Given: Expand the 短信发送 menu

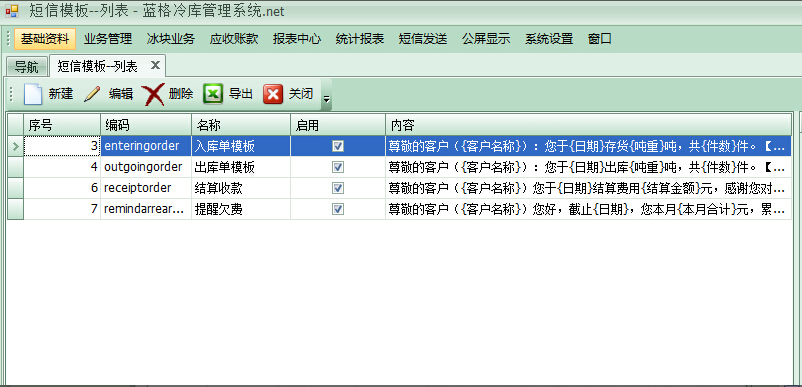Looking at the screenshot, I should (x=423, y=39).
